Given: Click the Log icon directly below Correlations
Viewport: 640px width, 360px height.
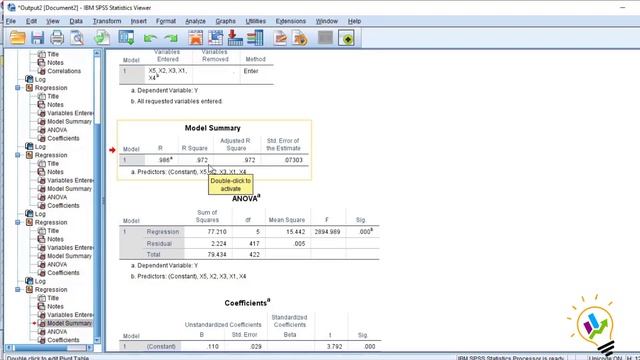Looking at the screenshot, I should click(x=29, y=79).
